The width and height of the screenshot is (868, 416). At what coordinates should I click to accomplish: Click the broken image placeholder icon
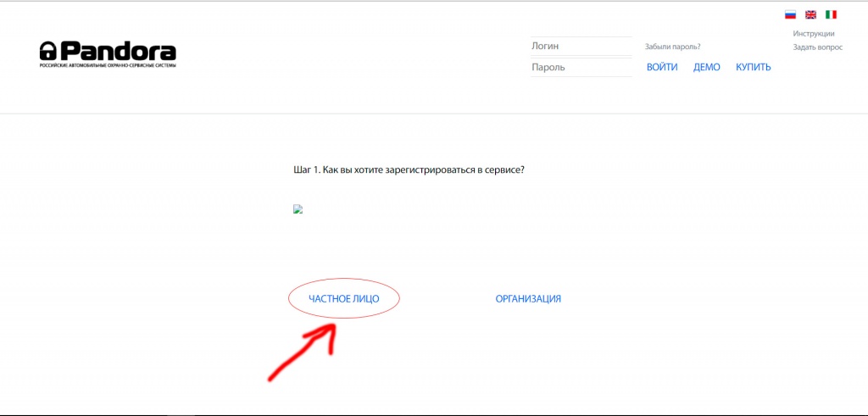click(x=298, y=209)
